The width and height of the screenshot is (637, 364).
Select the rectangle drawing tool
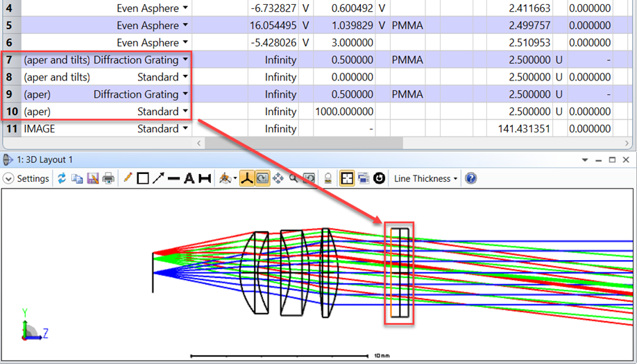point(143,179)
